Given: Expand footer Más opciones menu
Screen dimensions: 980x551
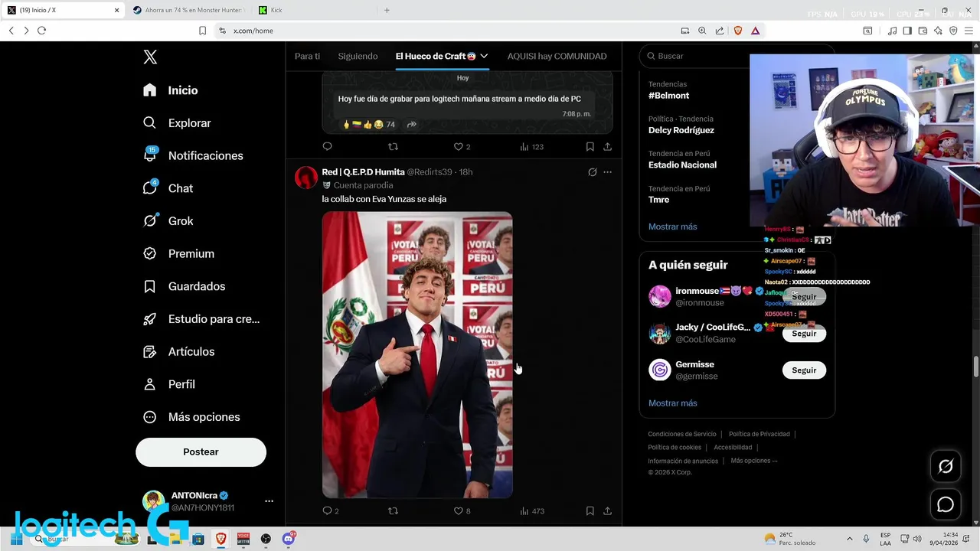Looking at the screenshot, I should [x=753, y=461].
